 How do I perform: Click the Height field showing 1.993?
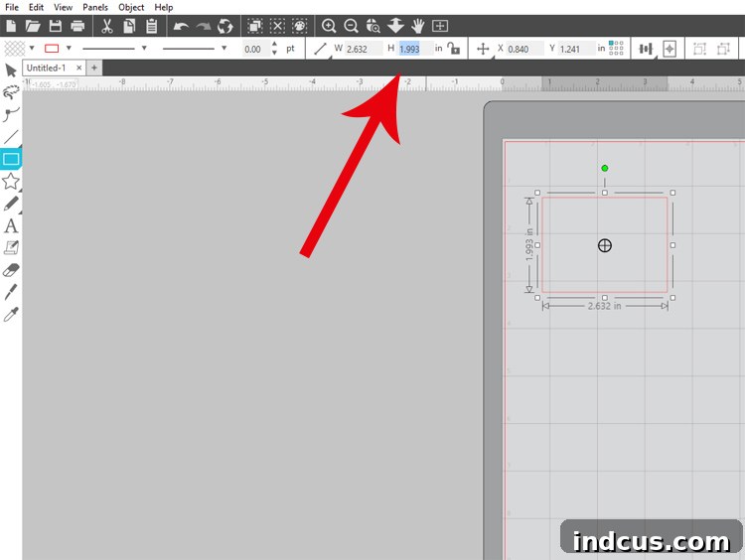coord(415,49)
